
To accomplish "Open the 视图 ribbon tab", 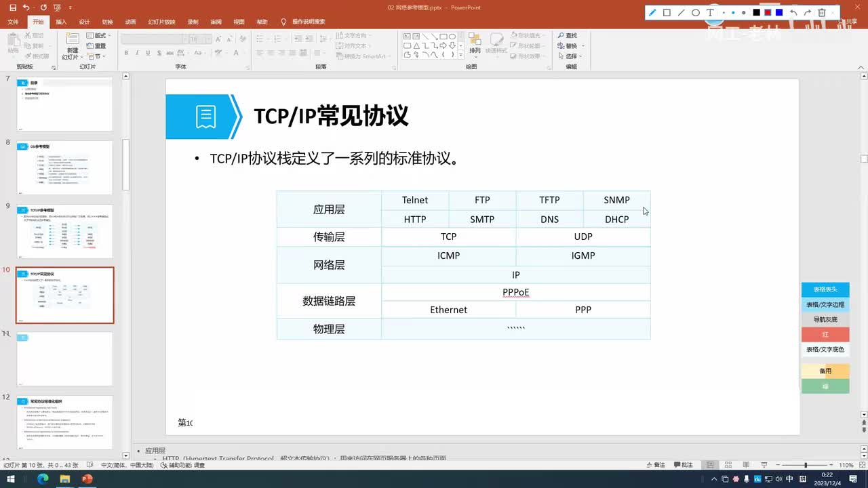I will point(239,22).
